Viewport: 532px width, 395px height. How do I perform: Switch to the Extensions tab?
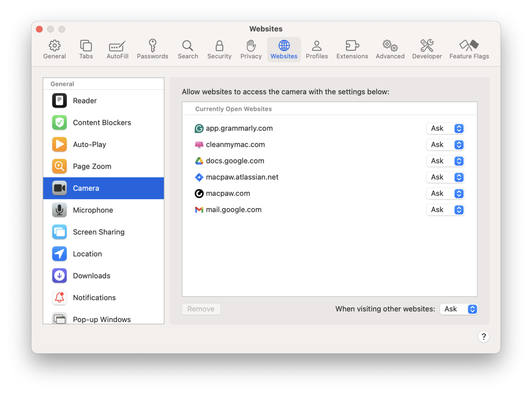click(352, 49)
